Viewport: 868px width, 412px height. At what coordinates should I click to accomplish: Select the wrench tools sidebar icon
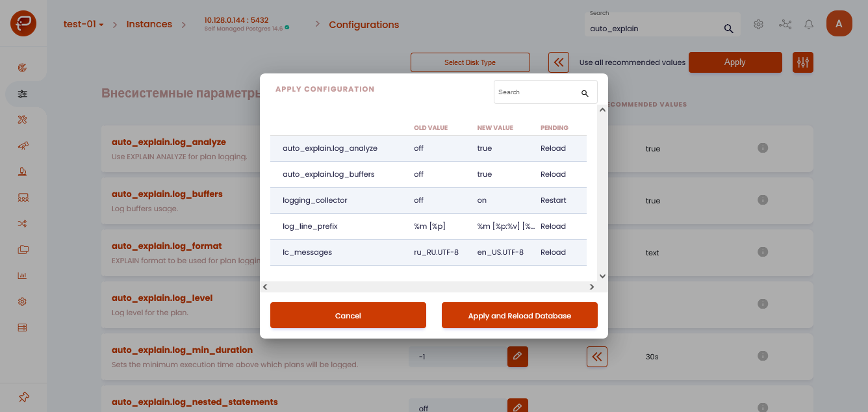23,120
